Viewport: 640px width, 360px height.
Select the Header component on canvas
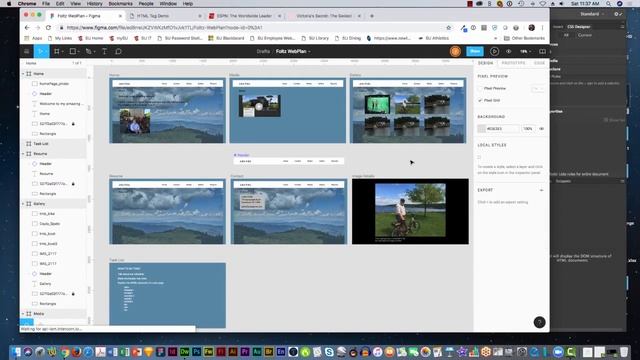289,161
